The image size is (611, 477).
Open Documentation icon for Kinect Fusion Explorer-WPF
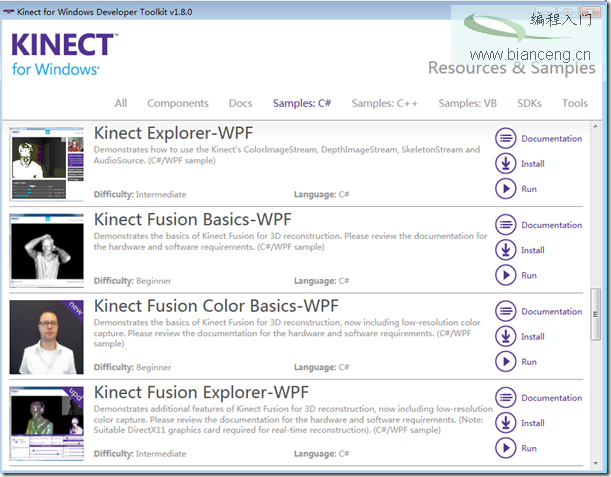tap(506, 398)
